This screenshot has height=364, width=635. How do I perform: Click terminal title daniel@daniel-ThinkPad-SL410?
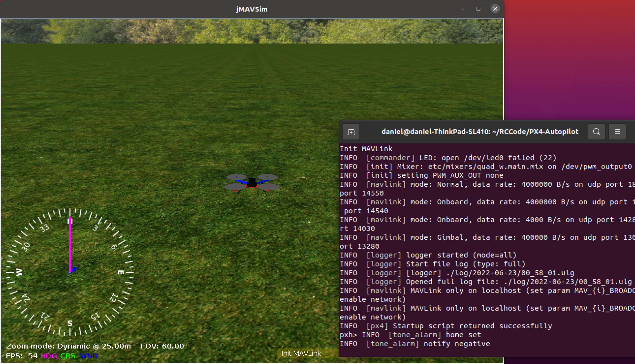click(x=480, y=132)
